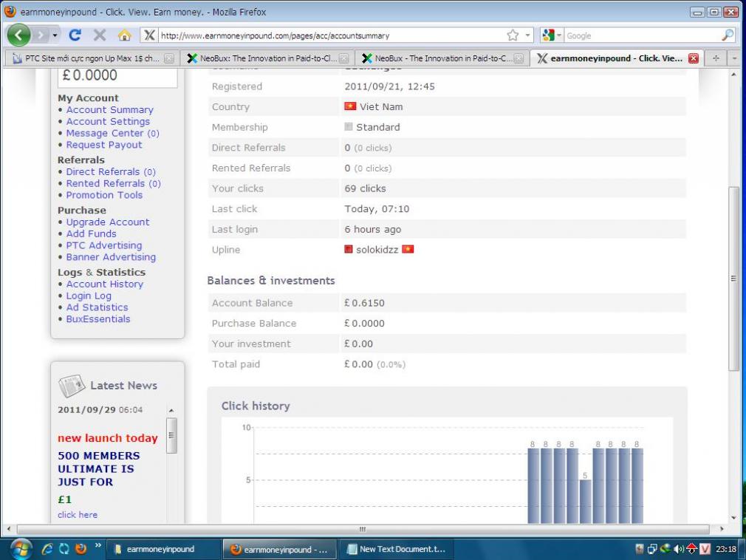This screenshot has height=560, width=746.
Task: Open Message Center (0)
Action: [113, 133]
